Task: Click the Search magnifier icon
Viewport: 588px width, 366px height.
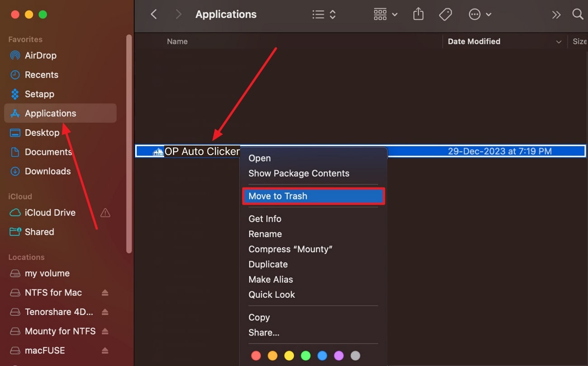Action: coord(578,14)
